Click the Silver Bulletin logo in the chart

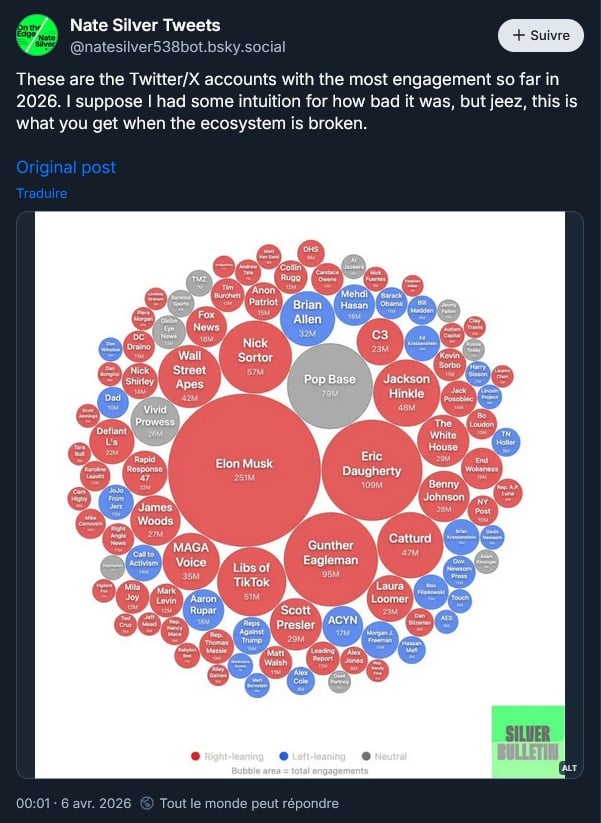(x=527, y=740)
